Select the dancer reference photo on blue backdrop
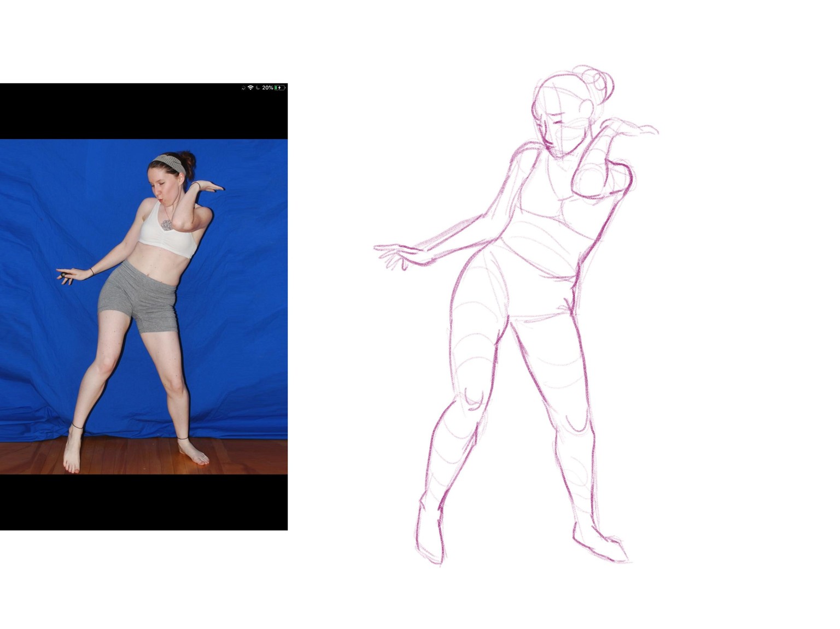 pyautogui.click(x=144, y=307)
